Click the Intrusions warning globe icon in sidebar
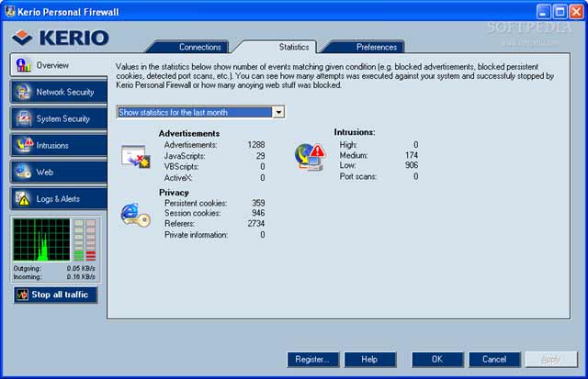The image size is (588, 379). tap(24, 145)
